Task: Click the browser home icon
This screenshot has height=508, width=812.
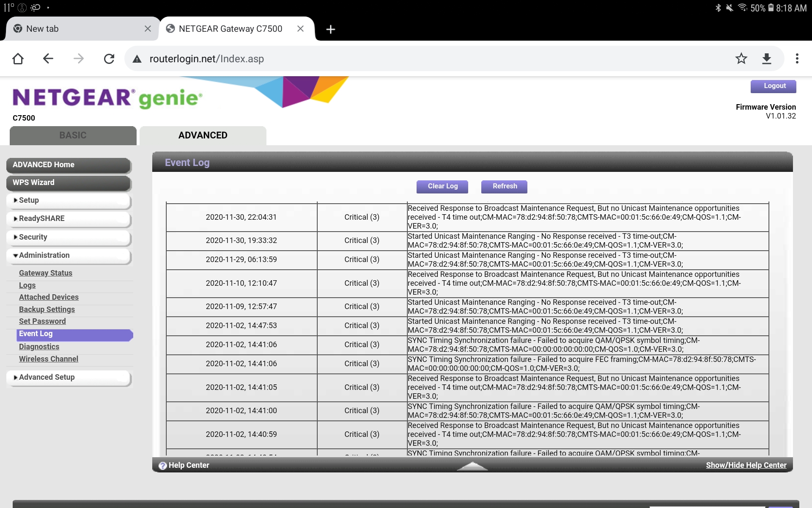Action: pos(18,58)
